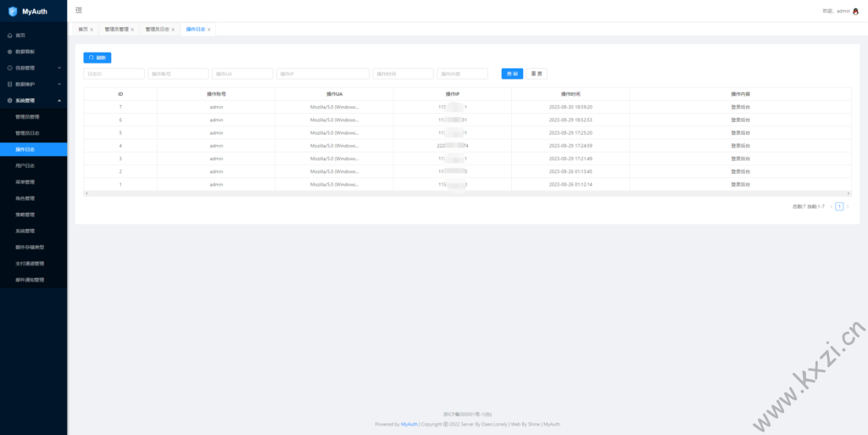Go to previous page arrow

831,206
